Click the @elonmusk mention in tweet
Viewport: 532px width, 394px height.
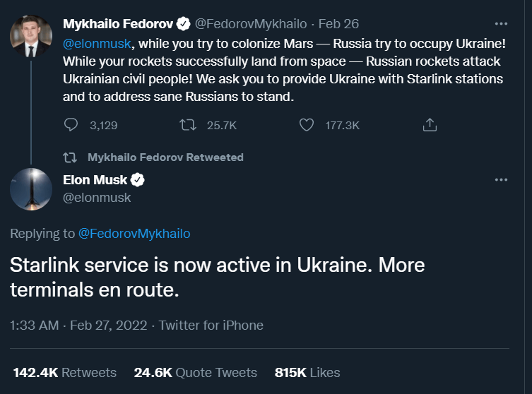click(95, 42)
